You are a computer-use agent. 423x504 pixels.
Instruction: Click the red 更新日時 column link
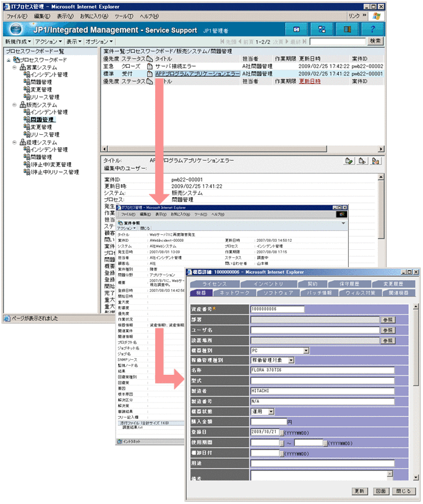(310, 82)
